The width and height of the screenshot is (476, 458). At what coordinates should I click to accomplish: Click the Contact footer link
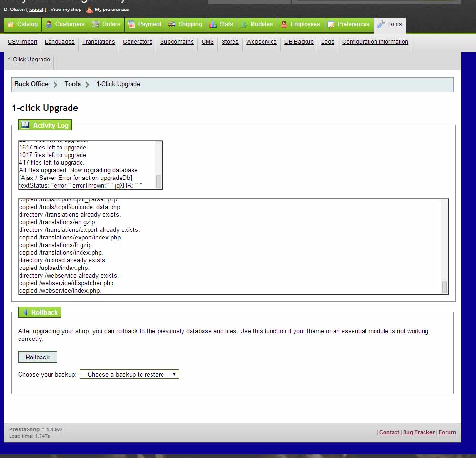click(389, 432)
